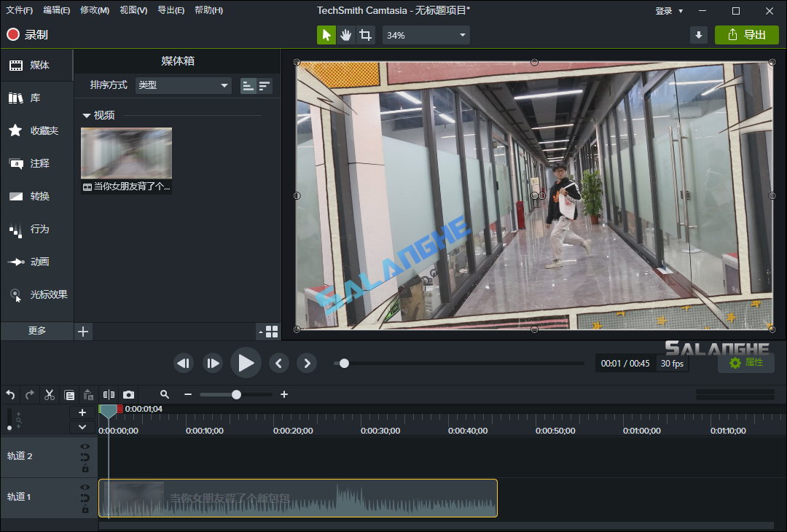Open the 34% canvas zoom dropdown
This screenshot has height=532, width=787.
[424, 34]
